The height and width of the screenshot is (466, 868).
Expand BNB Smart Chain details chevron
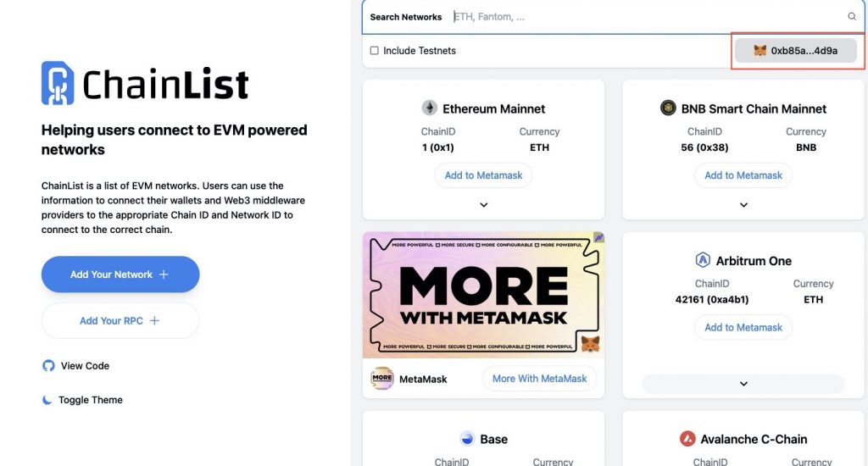743,205
